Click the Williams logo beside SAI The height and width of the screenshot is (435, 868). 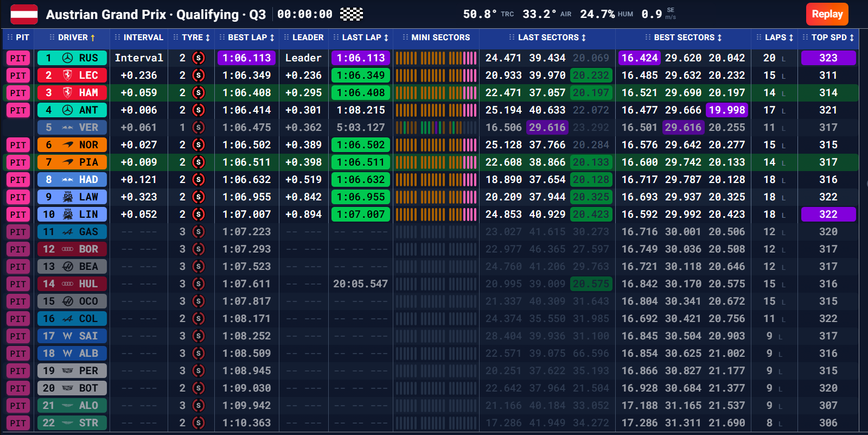[x=67, y=336]
